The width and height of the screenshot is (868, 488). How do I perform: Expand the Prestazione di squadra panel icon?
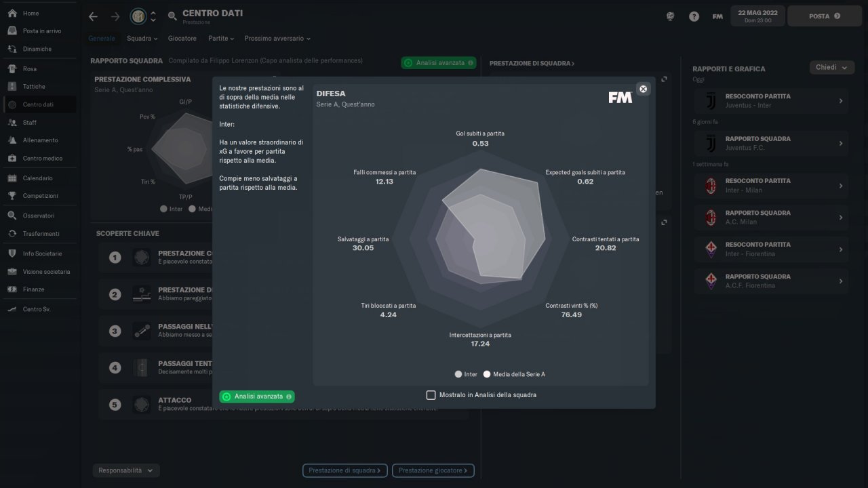click(664, 79)
